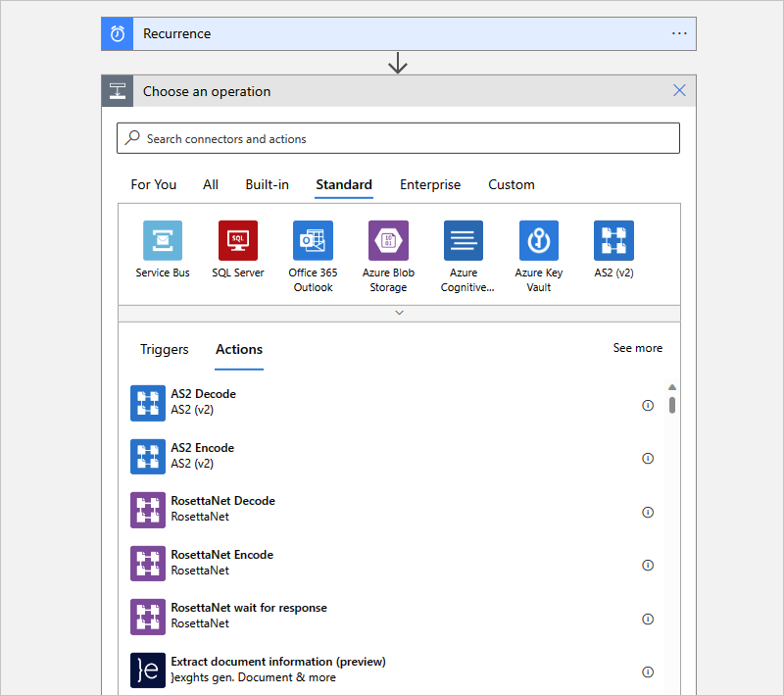
Task: Select the Azure Key Vault connector
Action: click(x=539, y=240)
